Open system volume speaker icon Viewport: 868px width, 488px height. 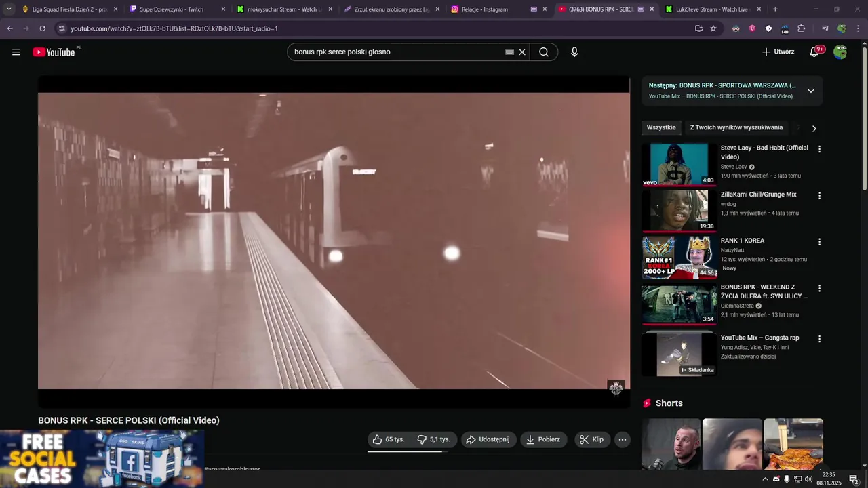tap(808, 479)
